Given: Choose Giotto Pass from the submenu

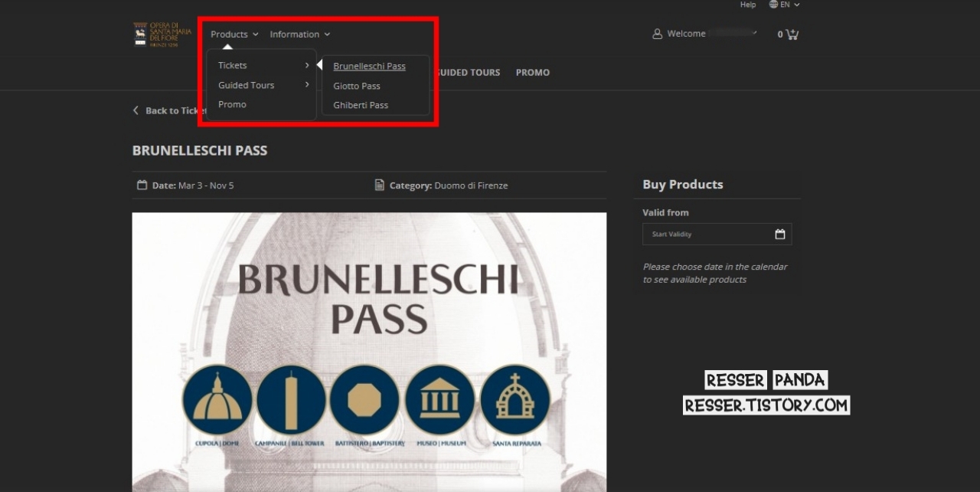Looking at the screenshot, I should click(357, 86).
